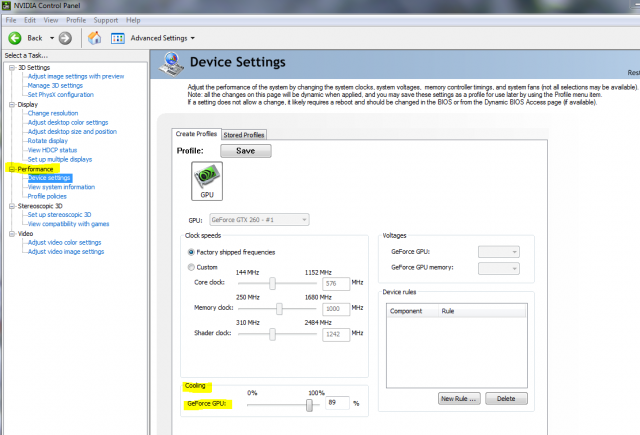Viewport: 640px width, 435px height.
Task: Click the Shader clock MHz input field
Action: 336,335
